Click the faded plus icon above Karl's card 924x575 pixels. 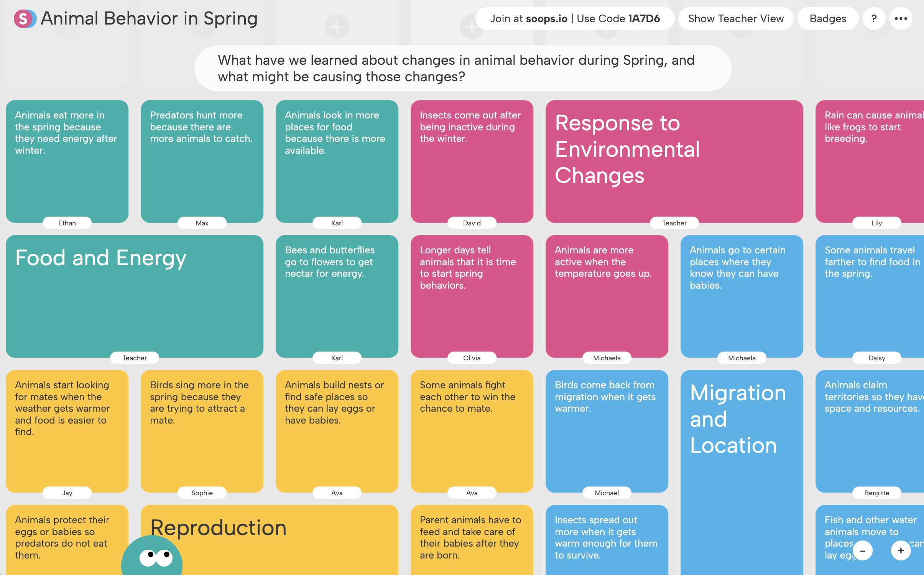337,27
